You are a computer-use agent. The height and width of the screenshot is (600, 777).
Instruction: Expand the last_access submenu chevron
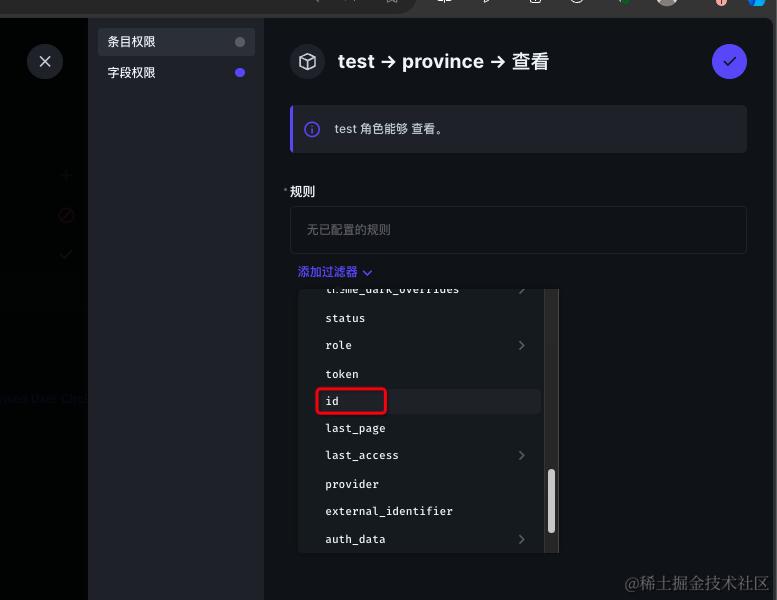521,455
